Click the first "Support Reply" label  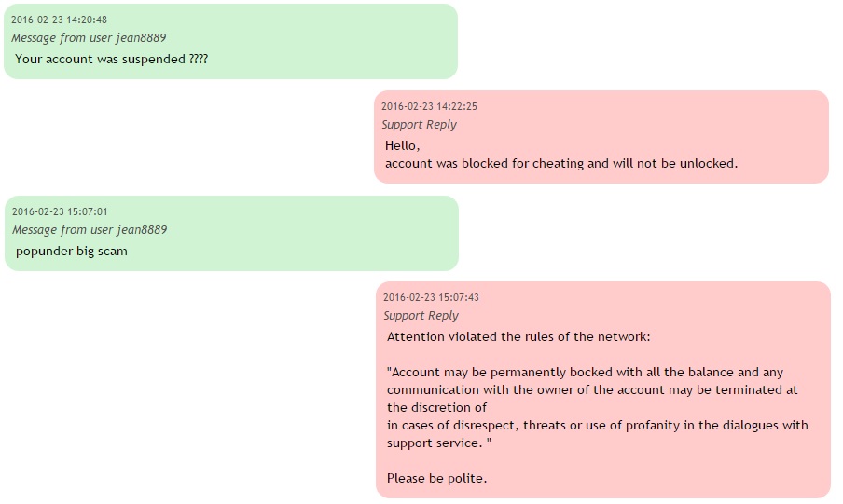click(419, 125)
